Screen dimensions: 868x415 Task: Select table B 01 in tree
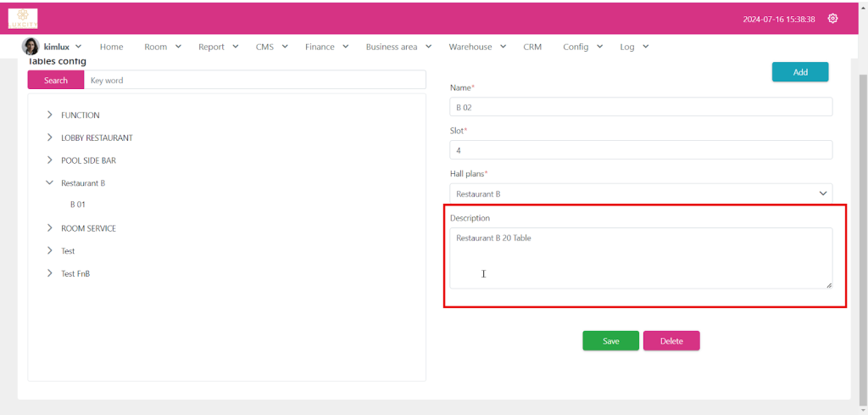coord(78,205)
